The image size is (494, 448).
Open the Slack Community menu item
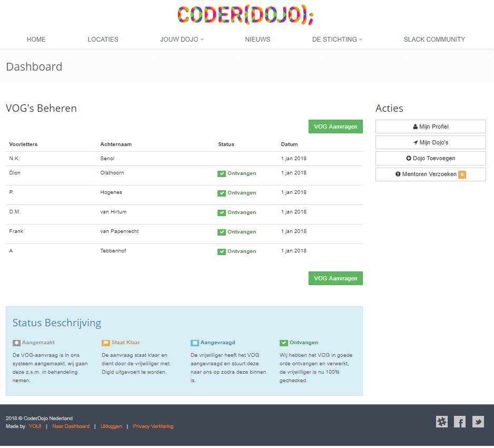434,40
